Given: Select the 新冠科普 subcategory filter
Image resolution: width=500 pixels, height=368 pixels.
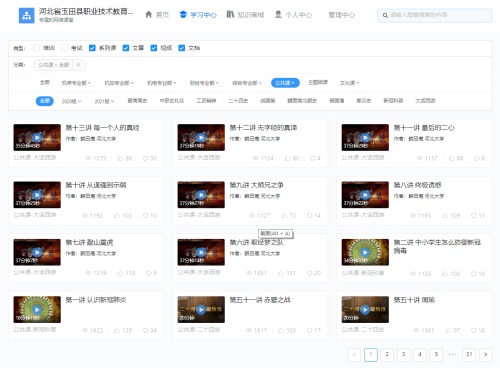Looking at the screenshot, I should click(393, 101).
